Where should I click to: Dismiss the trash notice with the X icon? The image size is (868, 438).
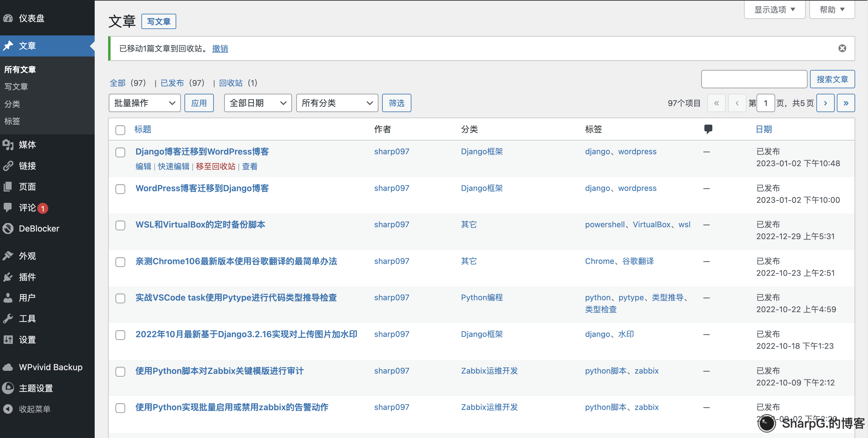842,49
